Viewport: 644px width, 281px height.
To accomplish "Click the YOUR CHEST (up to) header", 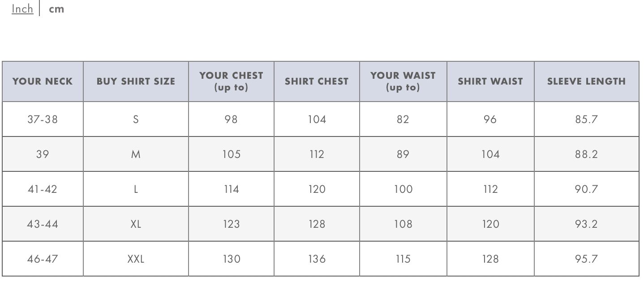I will coord(231,81).
